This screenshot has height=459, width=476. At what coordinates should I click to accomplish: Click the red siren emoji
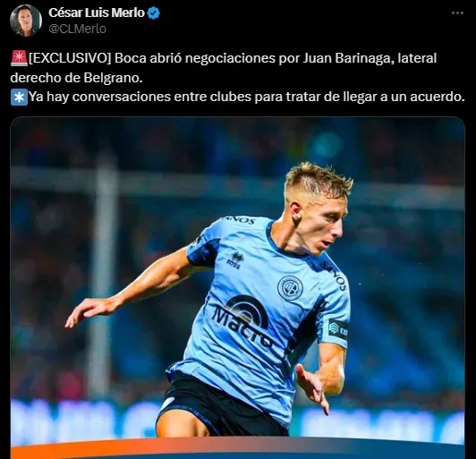click(x=19, y=58)
